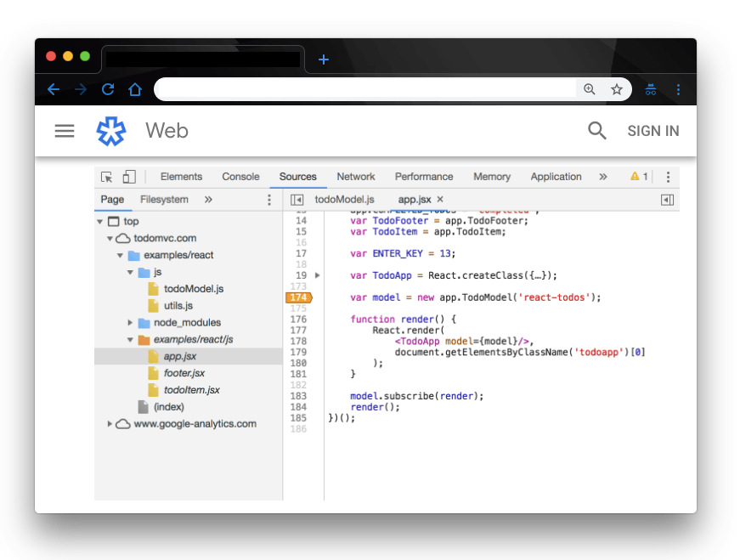This screenshot has width=740, height=560.
Task: Select the Sources panel tab
Action: 298,177
